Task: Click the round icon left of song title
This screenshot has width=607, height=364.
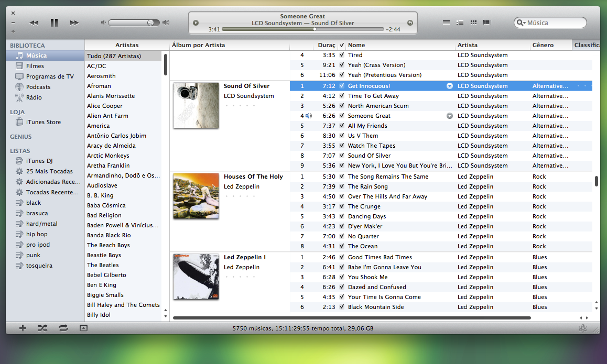Action: pyautogui.click(x=196, y=23)
